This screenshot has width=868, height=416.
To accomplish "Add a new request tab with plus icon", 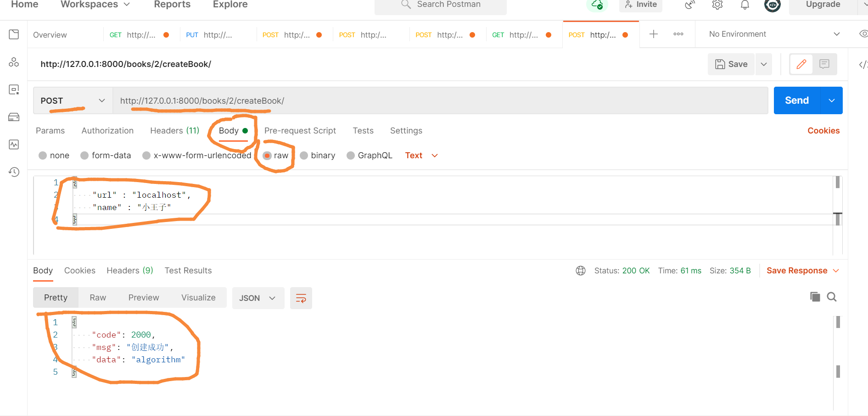I will click(x=654, y=34).
